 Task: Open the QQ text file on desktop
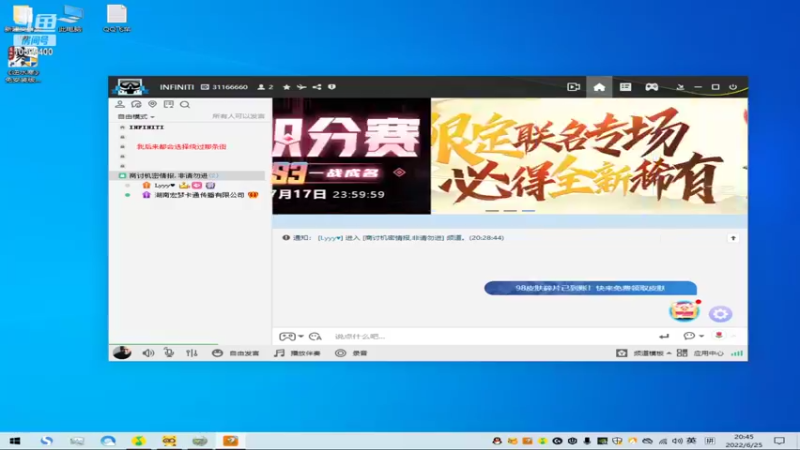click(117, 18)
